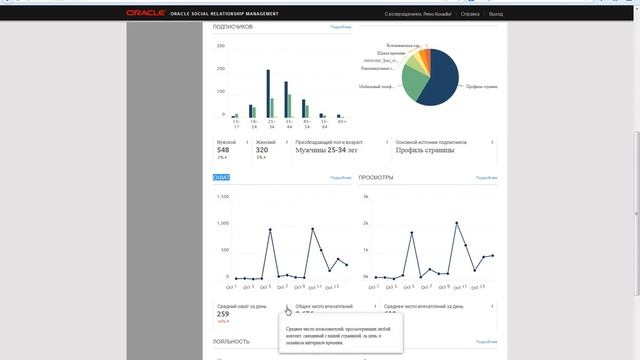Open Подробнее link for Лояльность section
640x360 pixels.
pyautogui.click(x=487, y=342)
